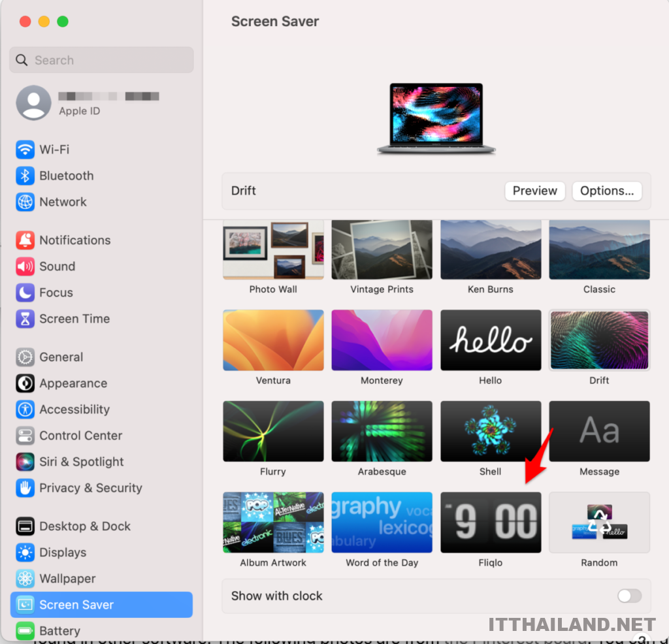
Task: Click the search magnifier icon
Action: pyautogui.click(x=22, y=60)
